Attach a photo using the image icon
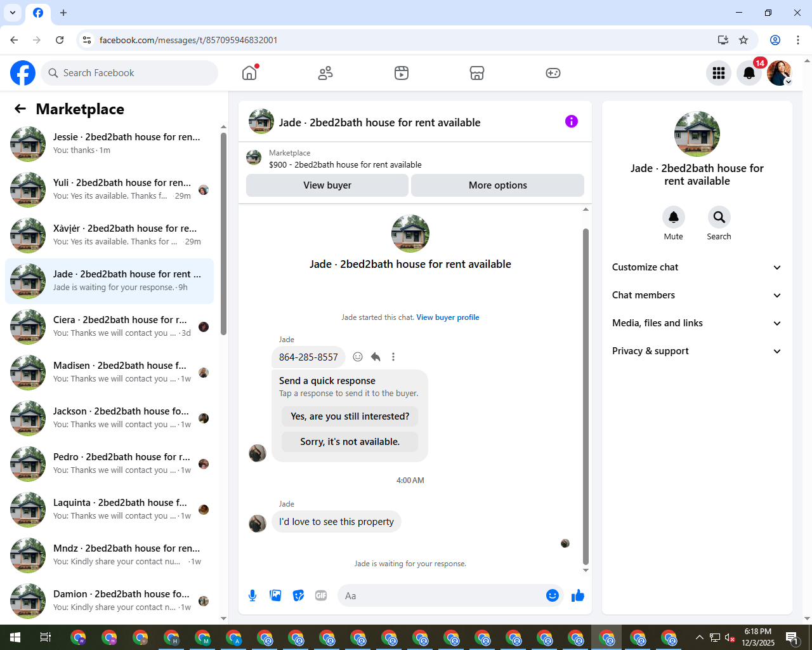The height and width of the screenshot is (650, 812). click(x=275, y=595)
